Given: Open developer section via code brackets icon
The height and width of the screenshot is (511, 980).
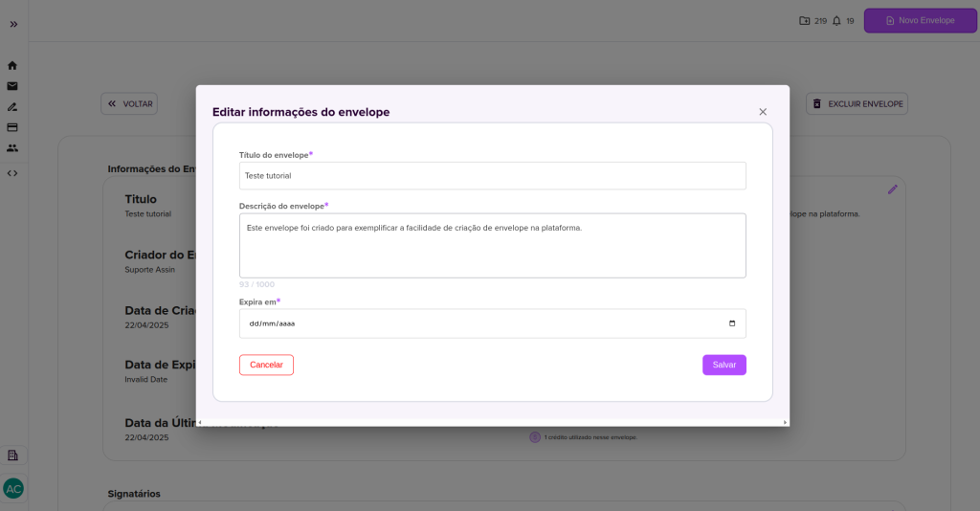Looking at the screenshot, I should [x=12, y=173].
